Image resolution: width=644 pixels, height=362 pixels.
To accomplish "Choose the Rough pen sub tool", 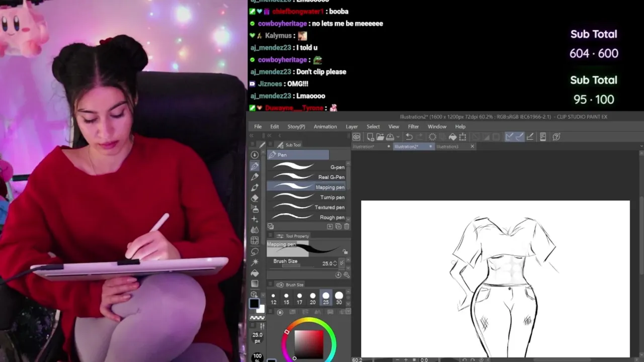I will pos(307,217).
